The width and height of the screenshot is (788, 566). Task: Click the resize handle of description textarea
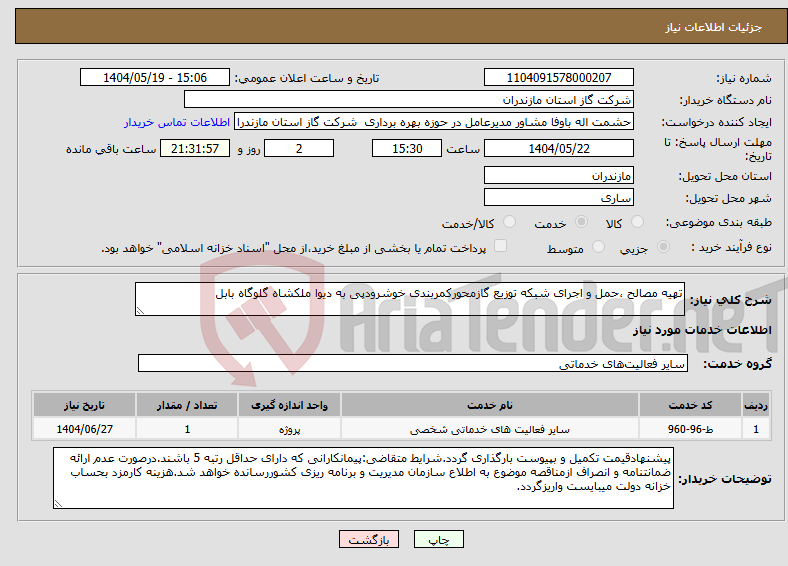pos(140,311)
